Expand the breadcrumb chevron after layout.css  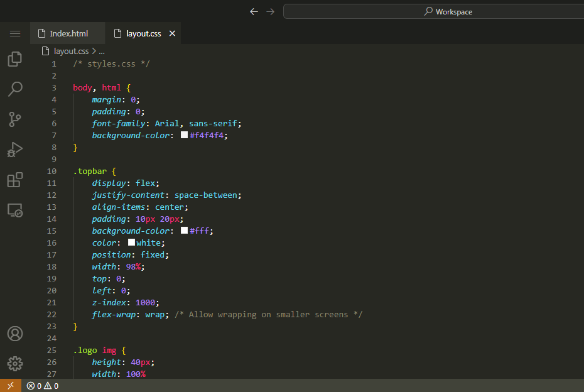click(x=94, y=51)
